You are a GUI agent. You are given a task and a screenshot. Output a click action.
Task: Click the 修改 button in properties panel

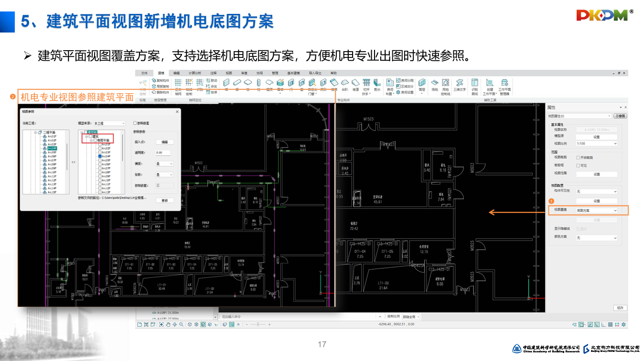coord(620,308)
